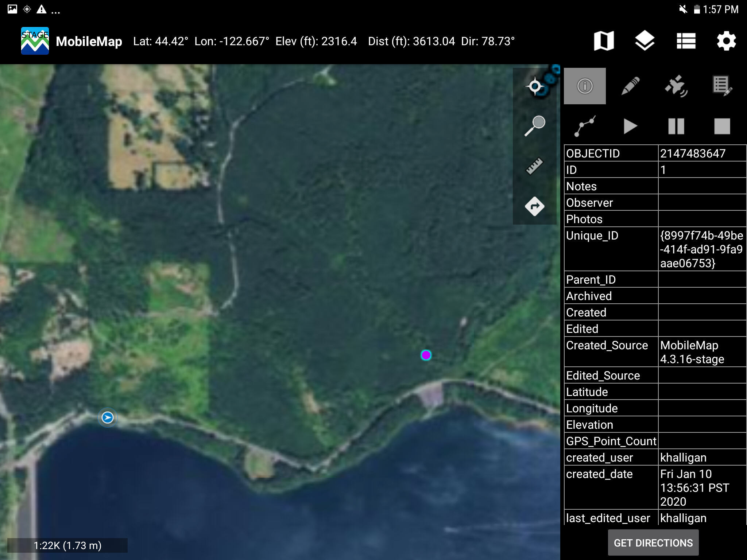747x560 pixels.
Task: Open the settings gear
Action: click(x=726, y=41)
